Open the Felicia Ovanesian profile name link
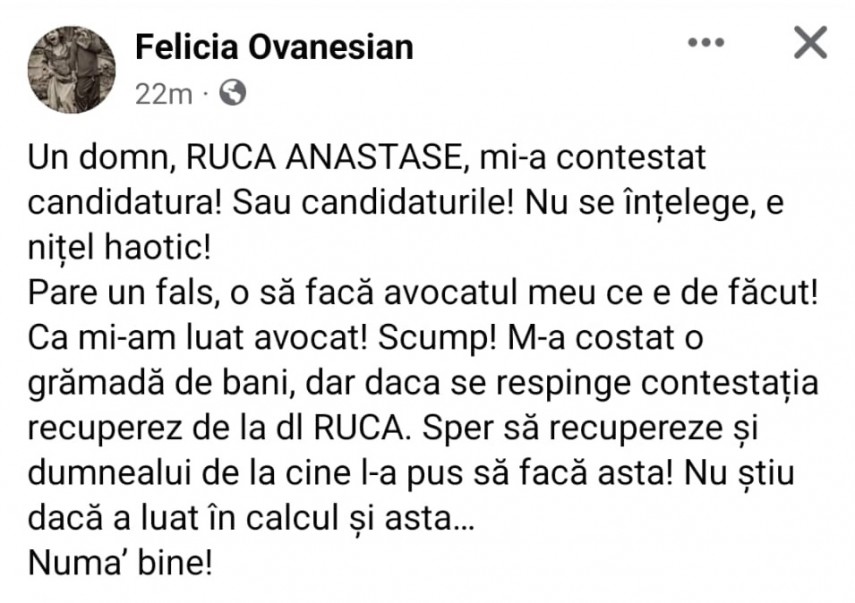855x603 pixels. (x=273, y=46)
